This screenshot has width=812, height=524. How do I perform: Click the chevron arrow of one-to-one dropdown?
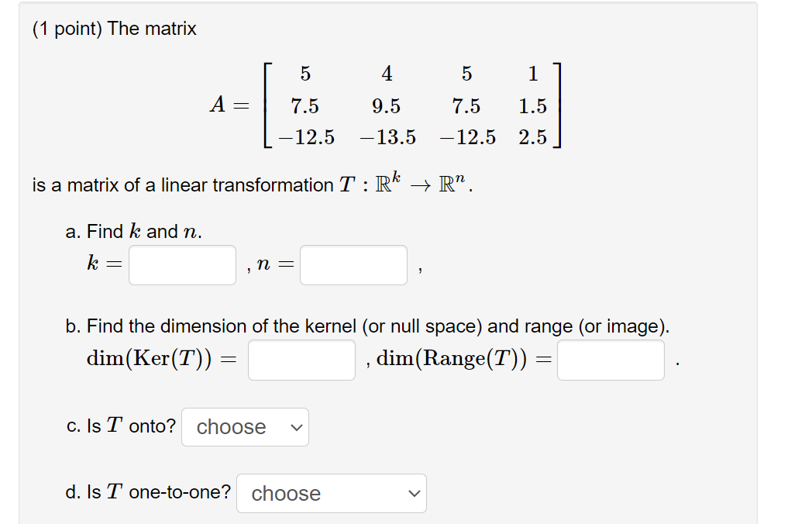(414, 494)
